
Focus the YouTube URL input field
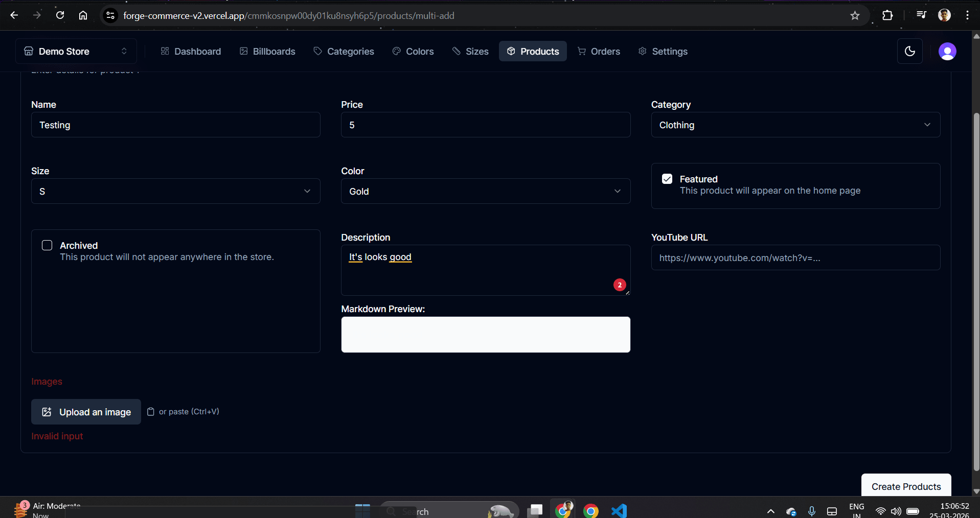coord(795,257)
